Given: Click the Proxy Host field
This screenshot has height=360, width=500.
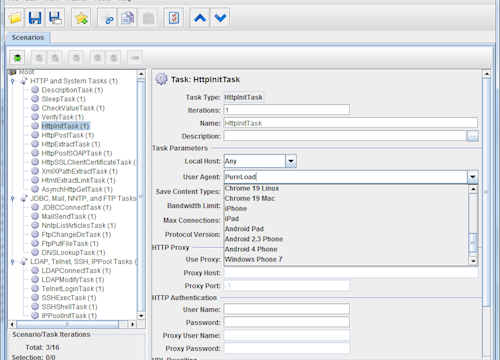Looking at the screenshot, I should tap(351, 273).
